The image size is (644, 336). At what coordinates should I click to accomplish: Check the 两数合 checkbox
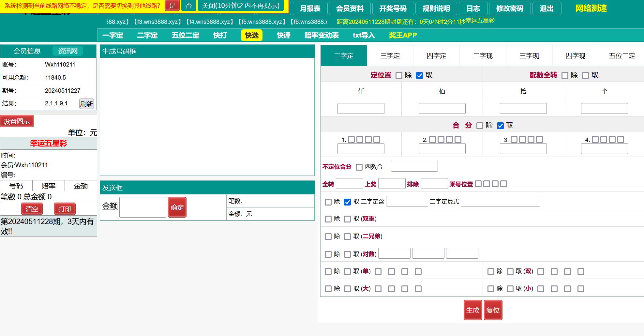tap(359, 167)
